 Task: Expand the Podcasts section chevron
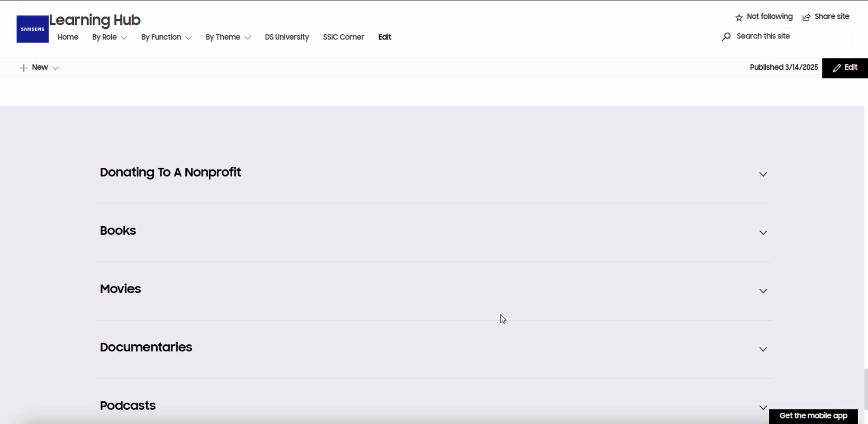(x=763, y=407)
